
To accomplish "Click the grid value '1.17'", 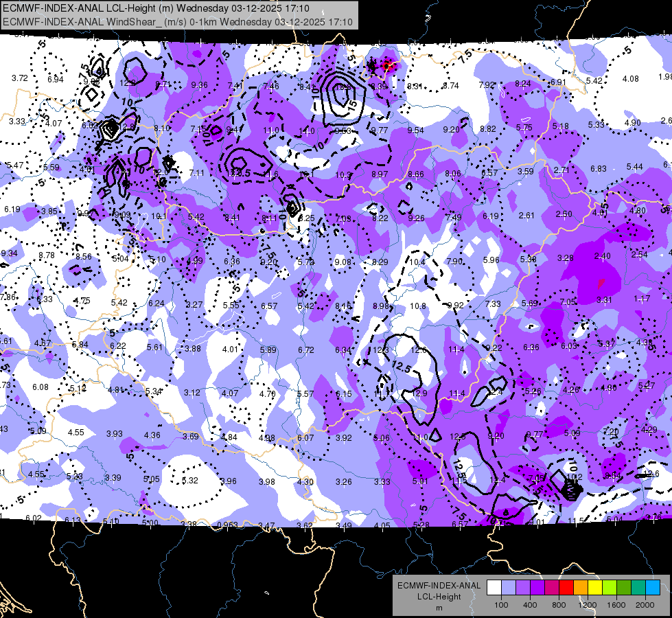I will point(642,299).
